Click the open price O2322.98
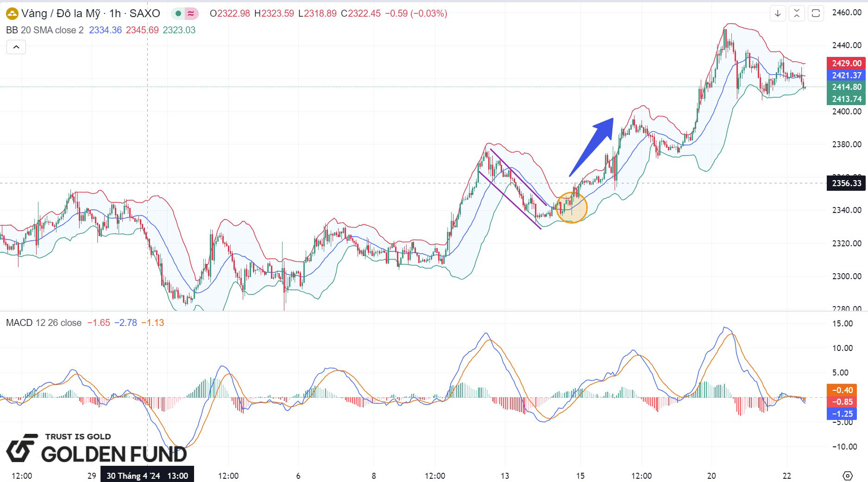The width and height of the screenshot is (868, 482). coord(230,13)
